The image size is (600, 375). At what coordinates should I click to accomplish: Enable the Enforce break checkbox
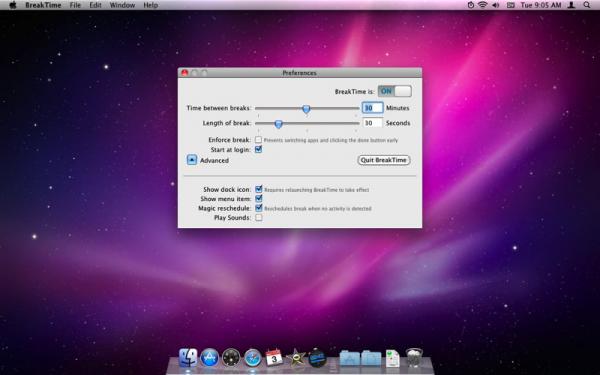click(x=259, y=140)
